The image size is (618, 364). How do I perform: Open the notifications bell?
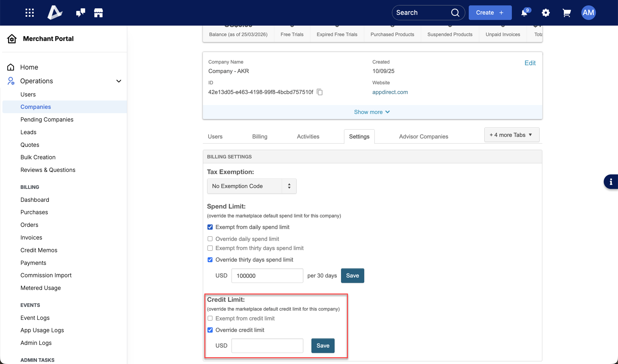524,13
